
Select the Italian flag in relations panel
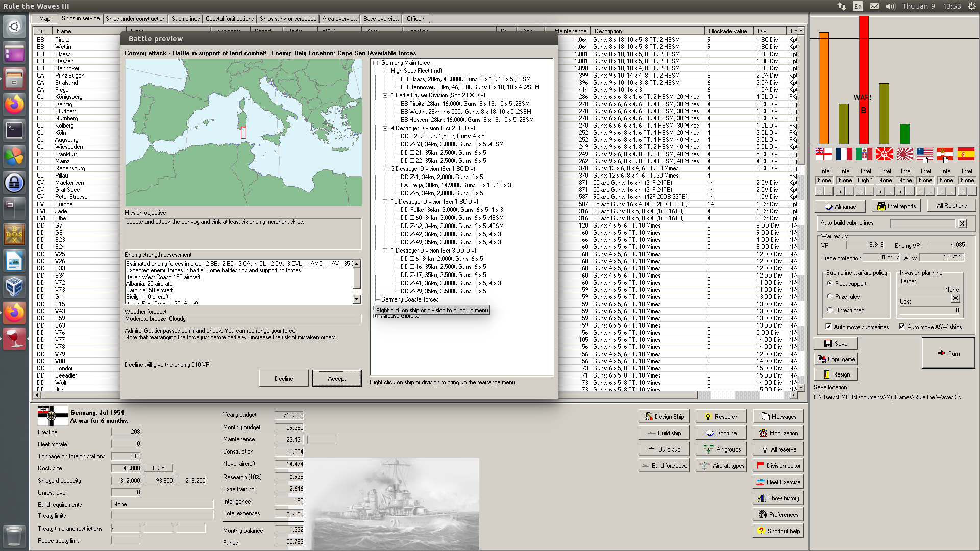[864, 154]
